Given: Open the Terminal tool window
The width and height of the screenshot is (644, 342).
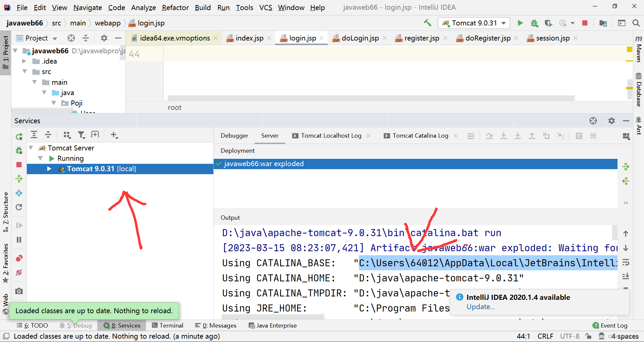Looking at the screenshot, I should click(167, 325).
